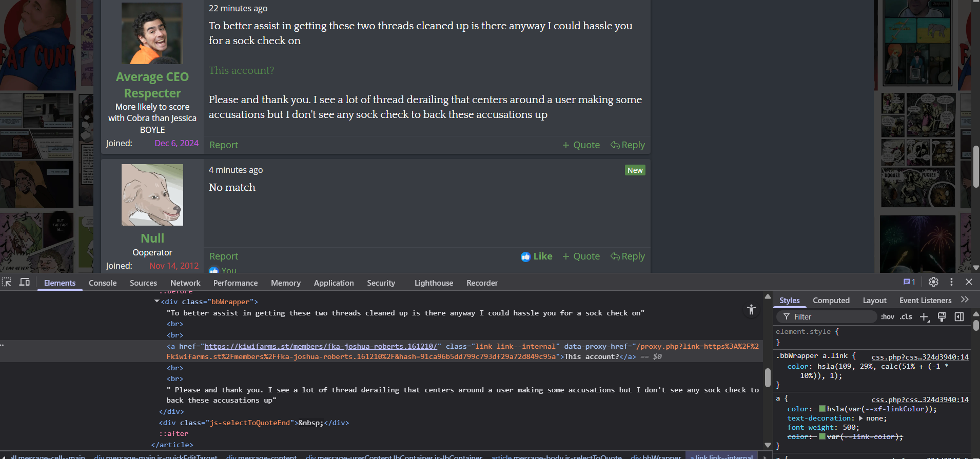Report Null's 'No match' post
Image resolution: width=980 pixels, height=459 pixels.
[224, 256]
